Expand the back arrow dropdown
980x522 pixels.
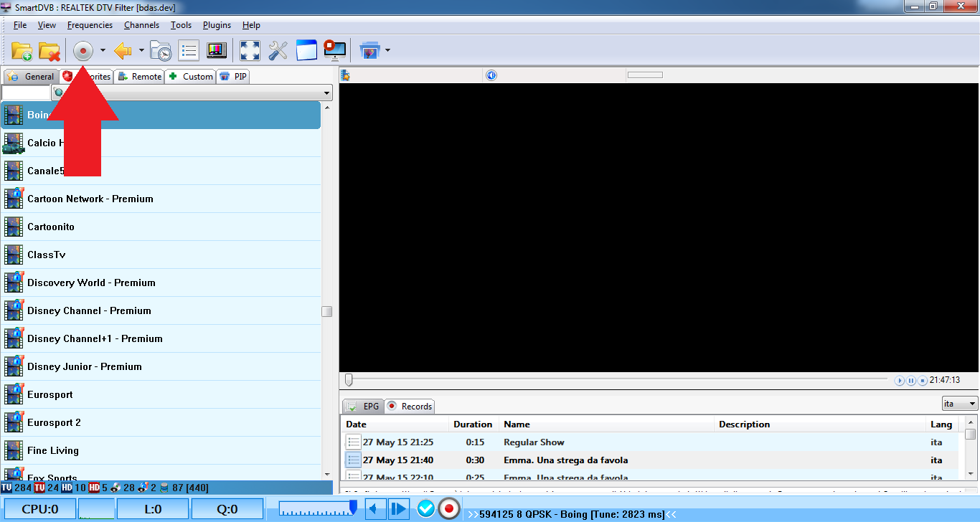pyautogui.click(x=141, y=51)
